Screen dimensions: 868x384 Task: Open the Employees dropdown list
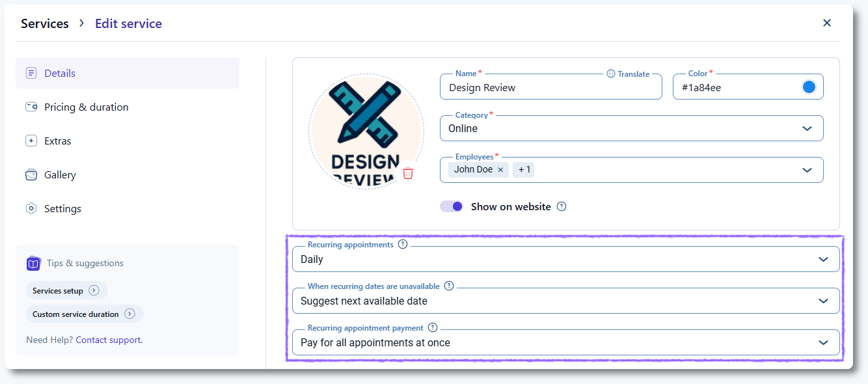(807, 170)
